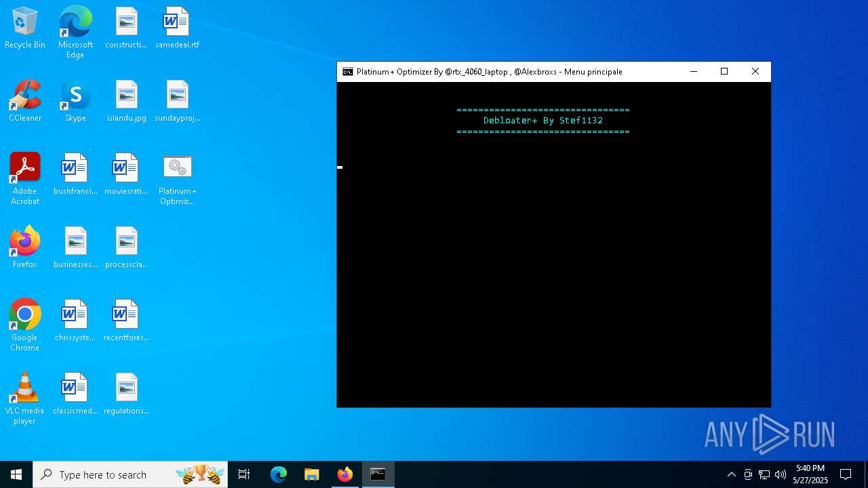The image size is (868, 488).
Task: Click the 'Debloater+ By Stef1132' text
Action: coord(543,121)
